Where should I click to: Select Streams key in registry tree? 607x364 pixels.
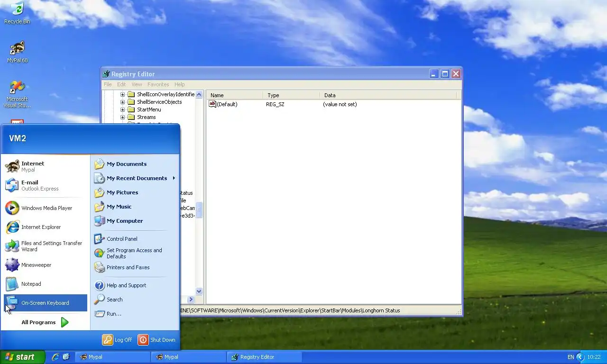tap(147, 117)
